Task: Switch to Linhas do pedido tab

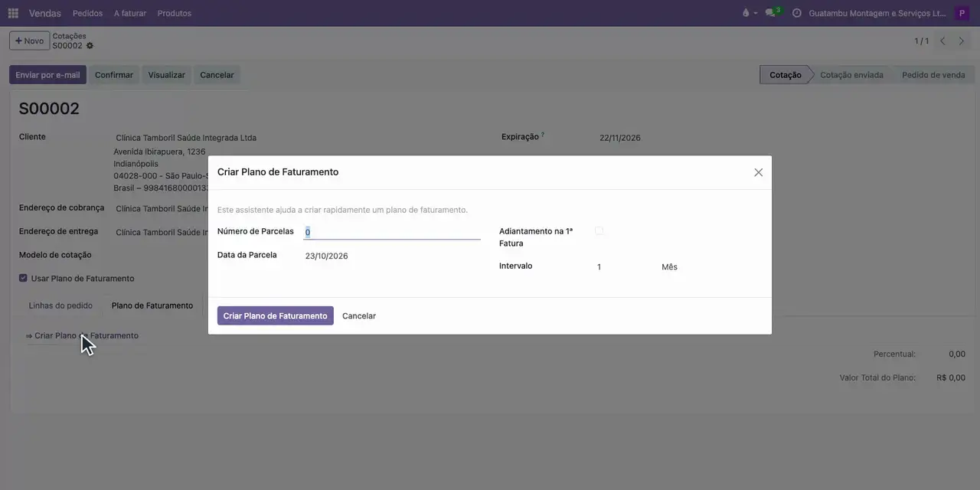Action: click(60, 305)
